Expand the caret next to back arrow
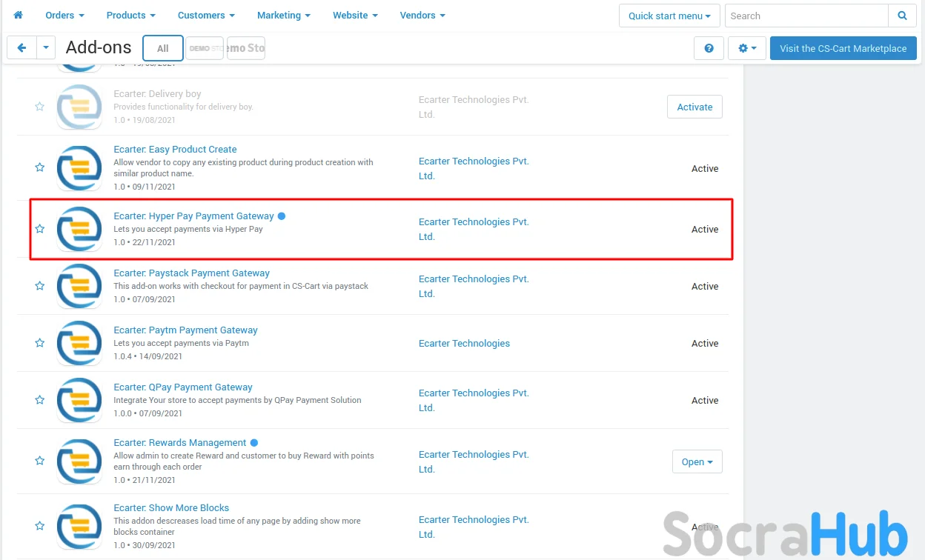The width and height of the screenshot is (925, 560). point(46,48)
